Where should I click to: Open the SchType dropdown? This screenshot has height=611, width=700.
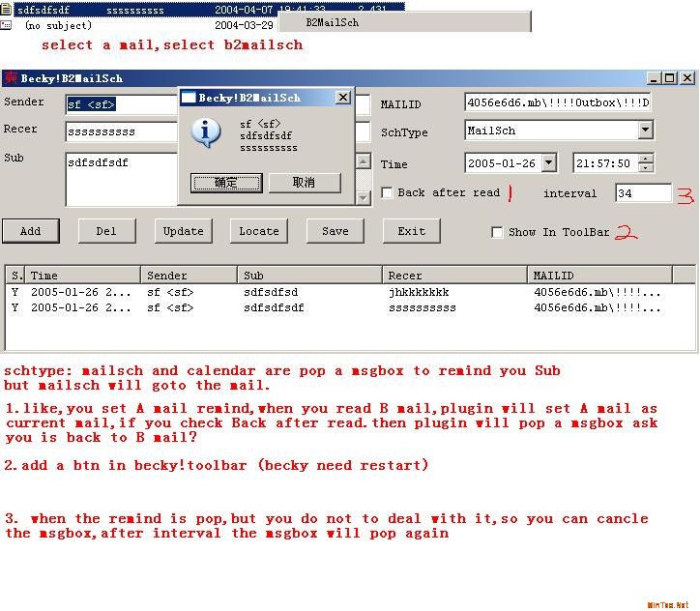645,131
